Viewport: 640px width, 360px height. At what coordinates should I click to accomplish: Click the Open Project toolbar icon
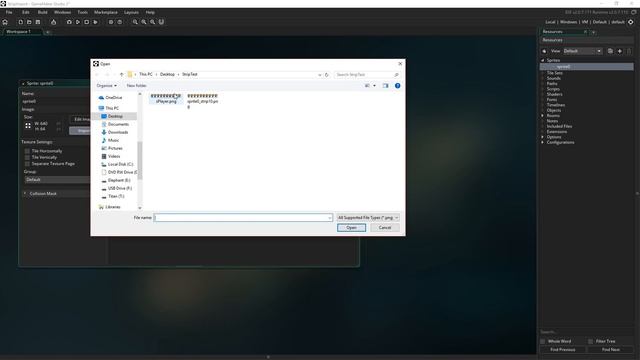click(29, 22)
